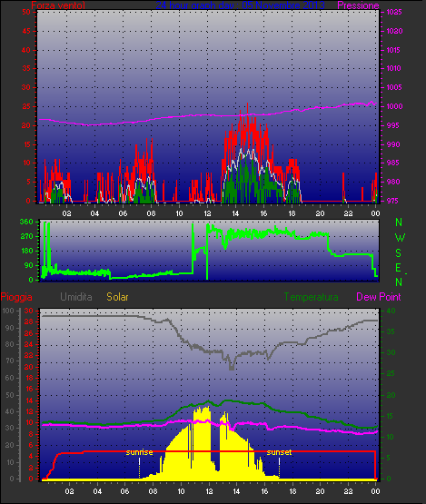
Task: Click the 1035 pressure axis value
Action: pyautogui.click(x=394, y=12)
